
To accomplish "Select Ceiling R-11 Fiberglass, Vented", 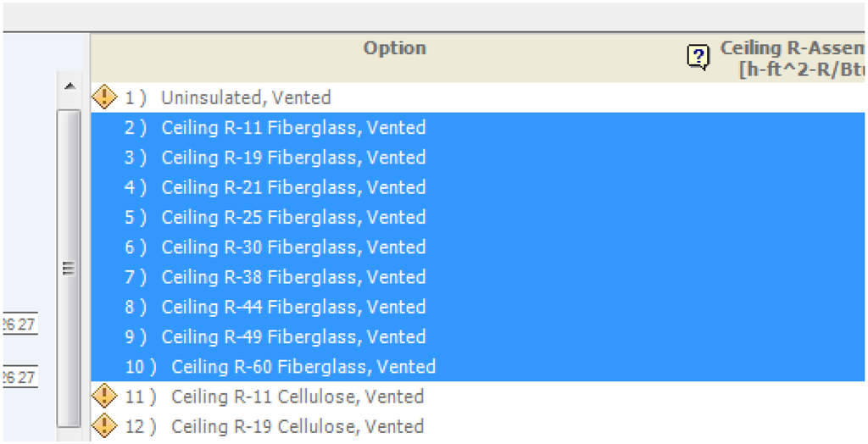I will click(x=293, y=128).
